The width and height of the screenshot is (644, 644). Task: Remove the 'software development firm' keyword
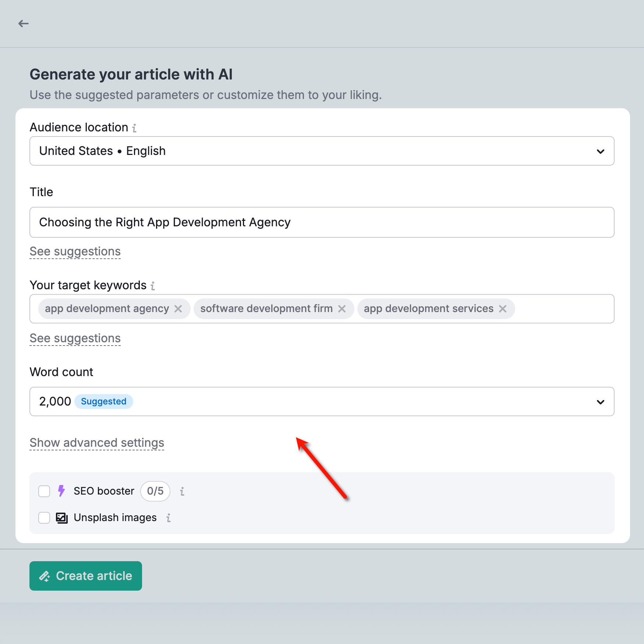tap(342, 309)
